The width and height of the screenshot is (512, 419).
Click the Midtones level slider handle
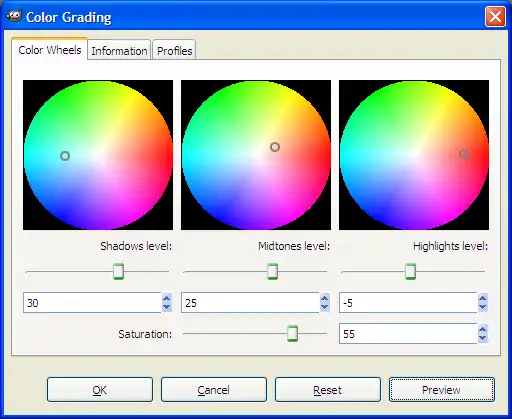click(x=272, y=271)
